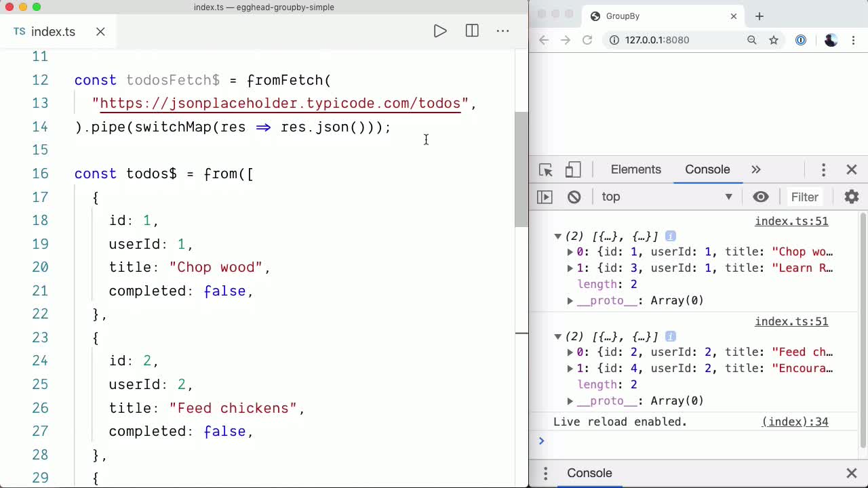The image size is (868, 488).
Task: Reload the page in the browser
Action: tap(587, 40)
